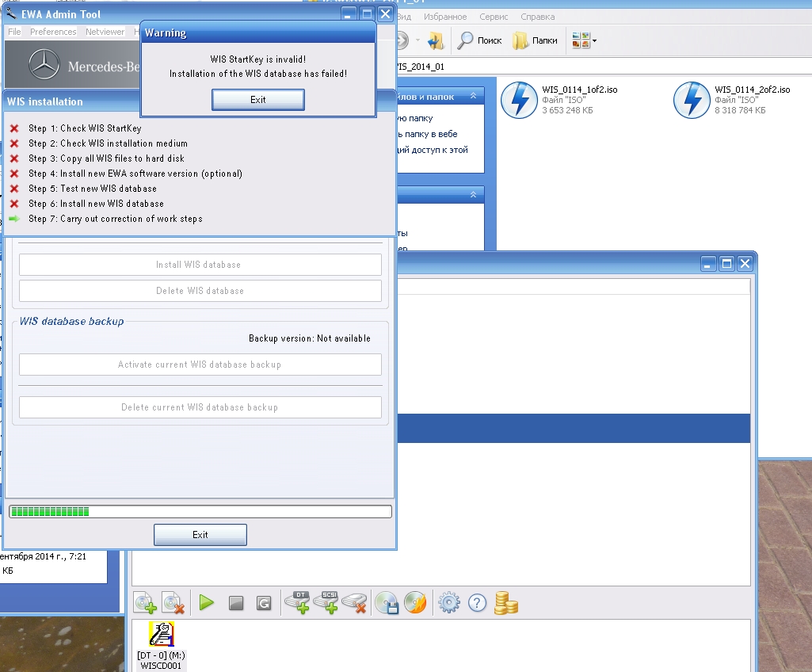Open the Preferences menu

[53, 32]
